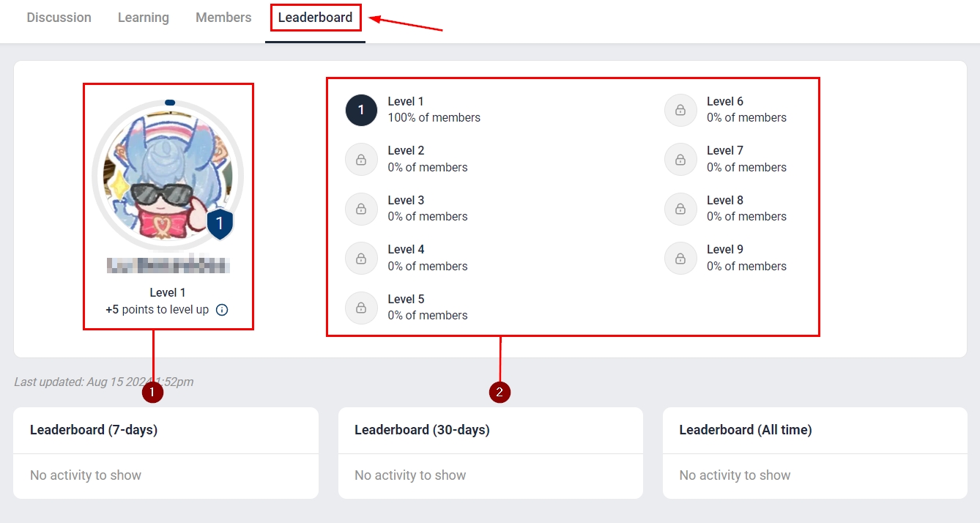Click the Leaderboard (30-days) heading
Viewport: 980px width, 523px height.
point(422,430)
